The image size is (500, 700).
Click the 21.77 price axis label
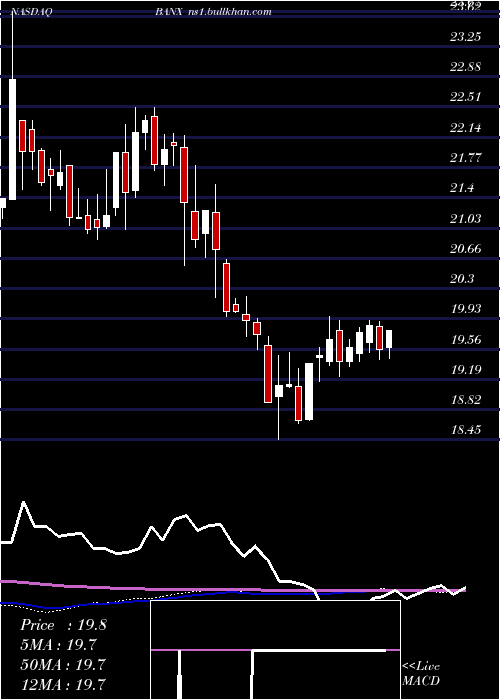pyautogui.click(x=466, y=158)
